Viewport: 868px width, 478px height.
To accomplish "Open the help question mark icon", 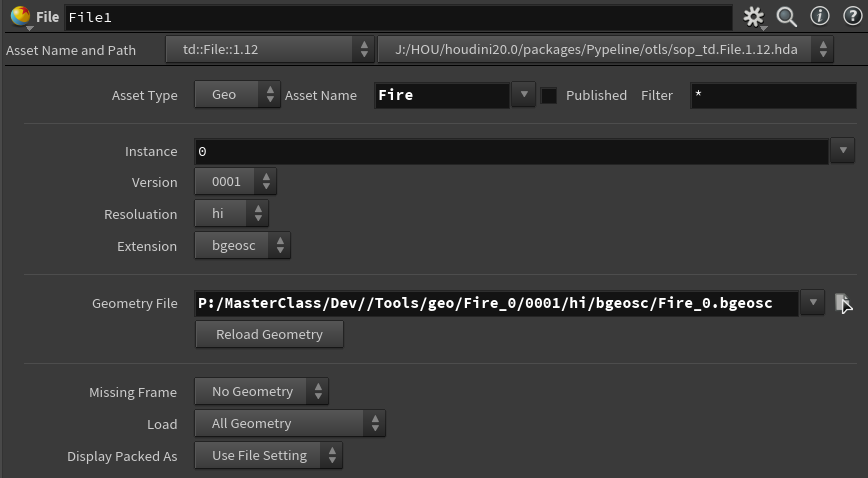I will pos(852,17).
